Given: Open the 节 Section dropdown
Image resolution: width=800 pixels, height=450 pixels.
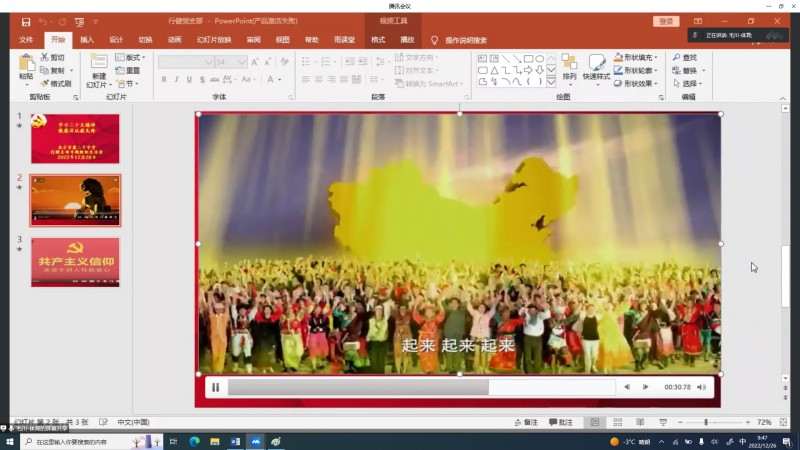Looking at the screenshot, I should [128, 83].
